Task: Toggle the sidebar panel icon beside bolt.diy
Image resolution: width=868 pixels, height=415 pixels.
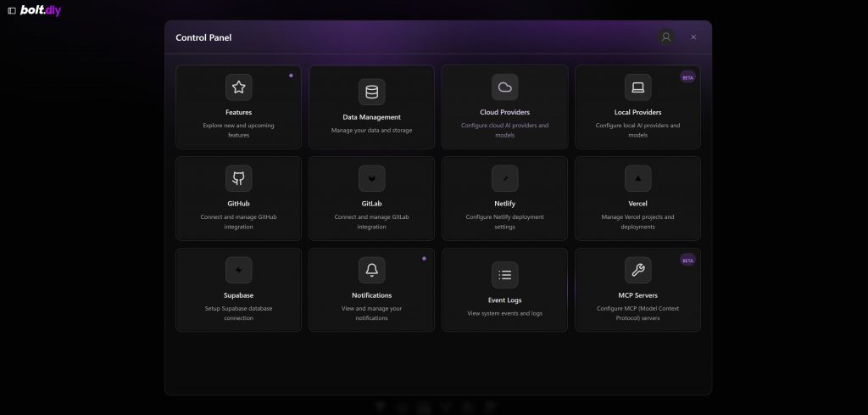Action: [12, 11]
